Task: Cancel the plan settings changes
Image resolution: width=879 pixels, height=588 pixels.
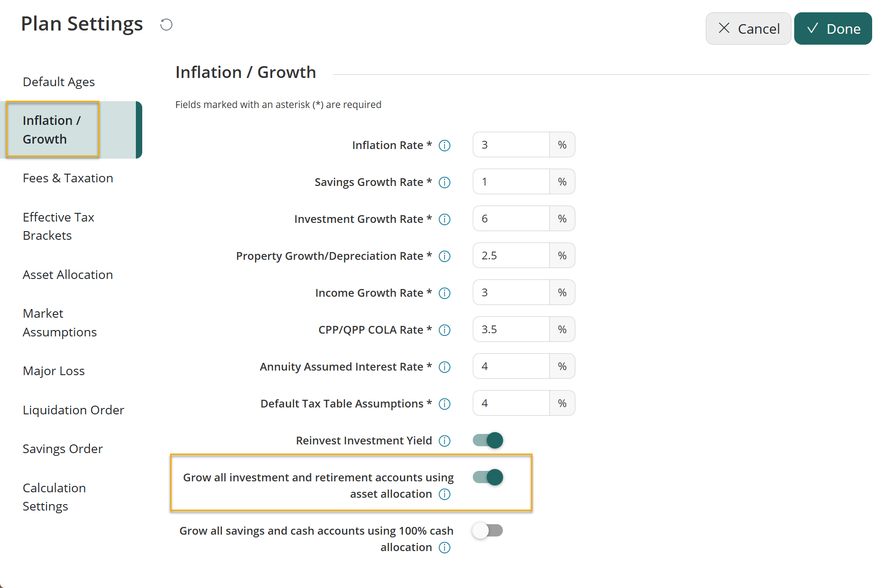Action: [748, 29]
